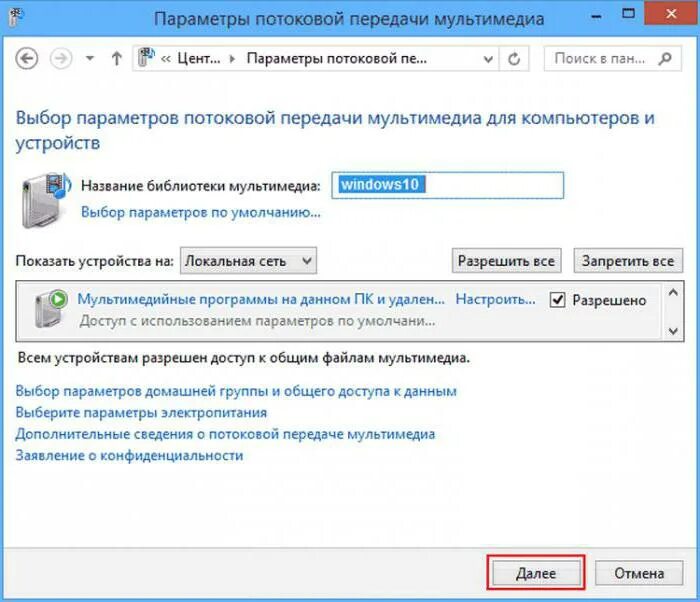Click the search magnifier icon
This screenshot has height=602, width=700.
(665, 59)
